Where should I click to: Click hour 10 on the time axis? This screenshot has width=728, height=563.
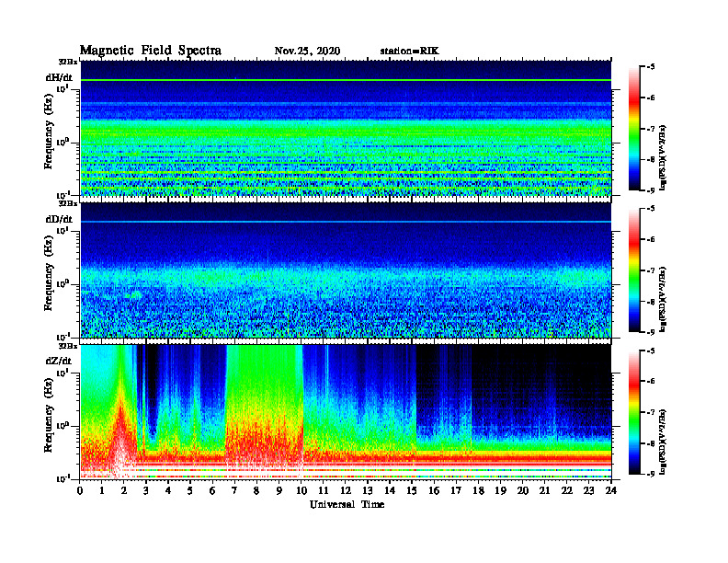(x=301, y=490)
